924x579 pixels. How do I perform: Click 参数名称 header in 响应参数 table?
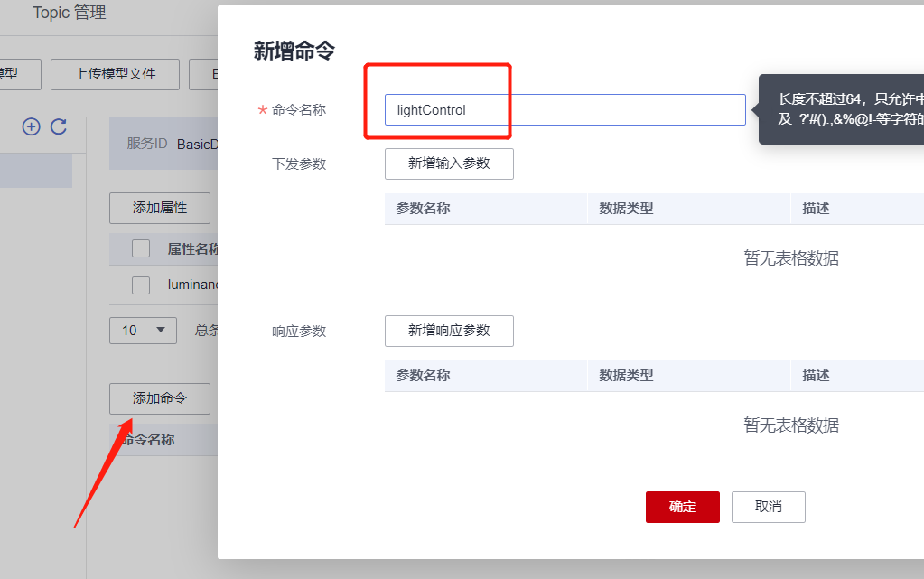pyautogui.click(x=424, y=376)
